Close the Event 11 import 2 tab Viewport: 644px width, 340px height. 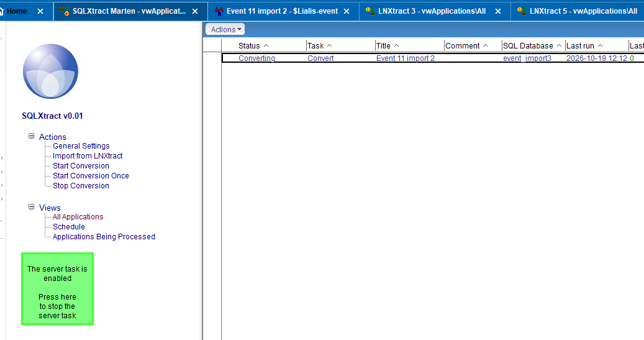pyautogui.click(x=347, y=11)
